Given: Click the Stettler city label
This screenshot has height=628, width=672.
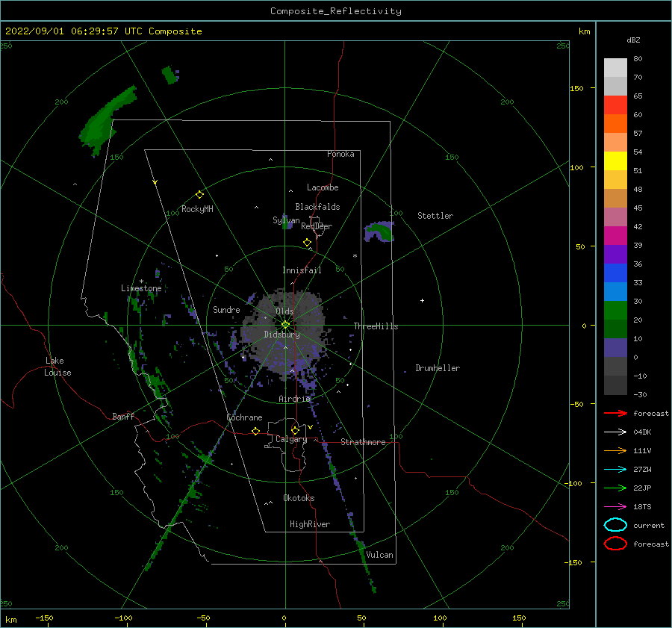Looking at the screenshot, I should [435, 216].
